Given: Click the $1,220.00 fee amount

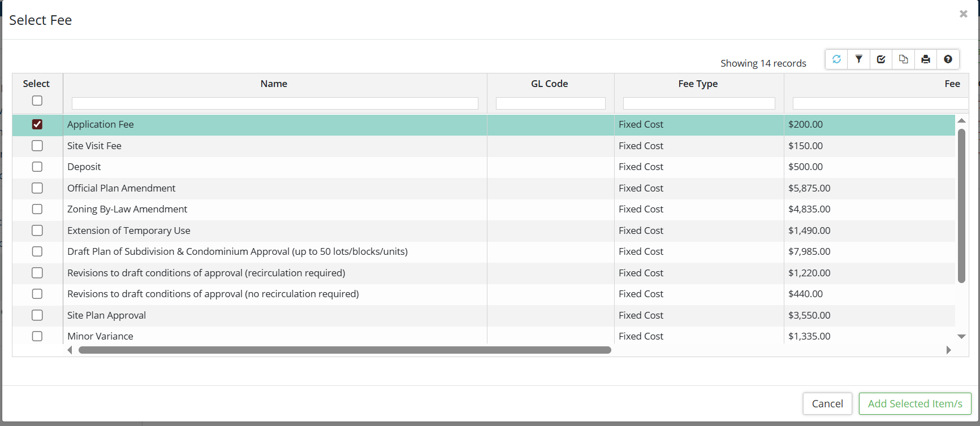Looking at the screenshot, I should pyautogui.click(x=810, y=273).
